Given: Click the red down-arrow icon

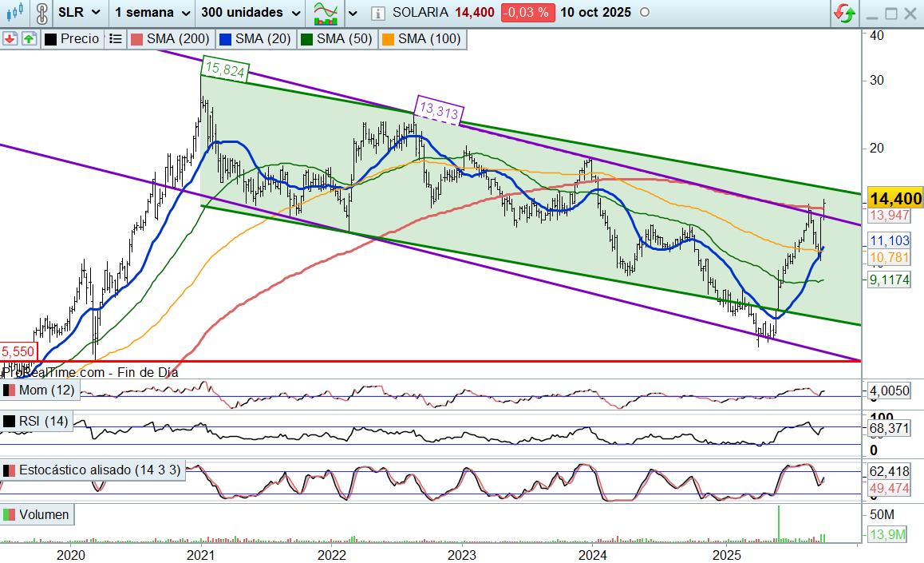Looking at the screenshot, I should 10,38.
